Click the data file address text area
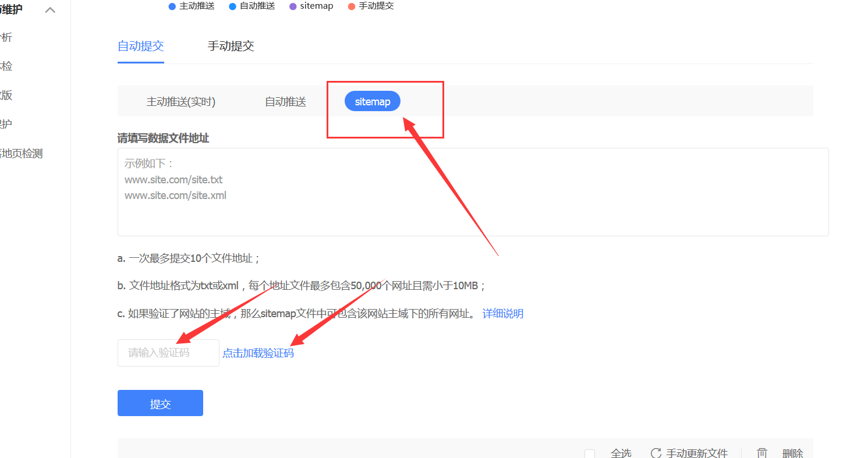Image resolution: width=868 pixels, height=458 pixels. point(473,192)
